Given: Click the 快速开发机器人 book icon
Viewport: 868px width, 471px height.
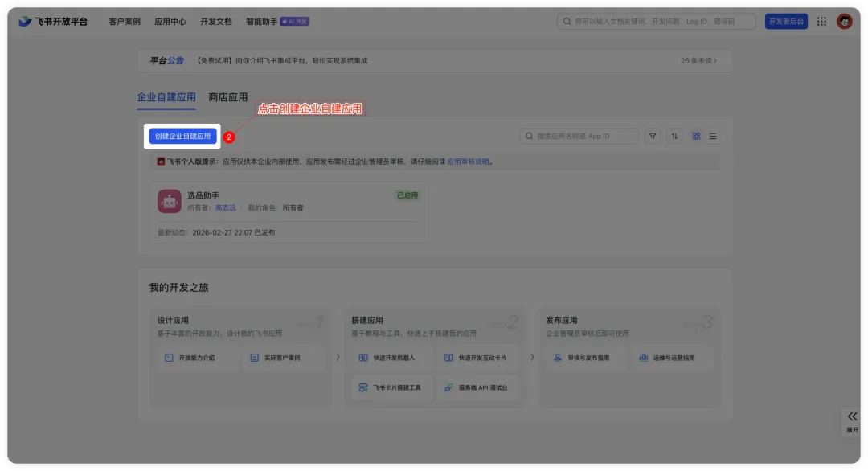Looking at the screenshot, I should click(x=363, y=358).
